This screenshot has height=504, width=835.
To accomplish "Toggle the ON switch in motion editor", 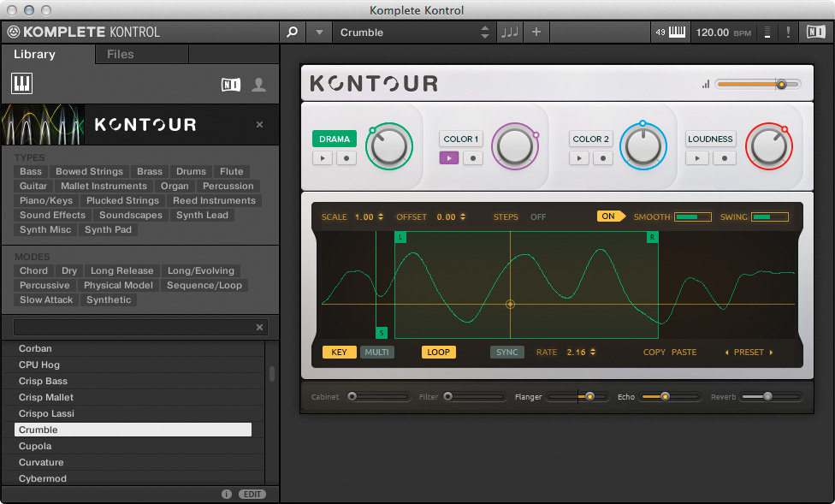I will (x=610, y=216).
